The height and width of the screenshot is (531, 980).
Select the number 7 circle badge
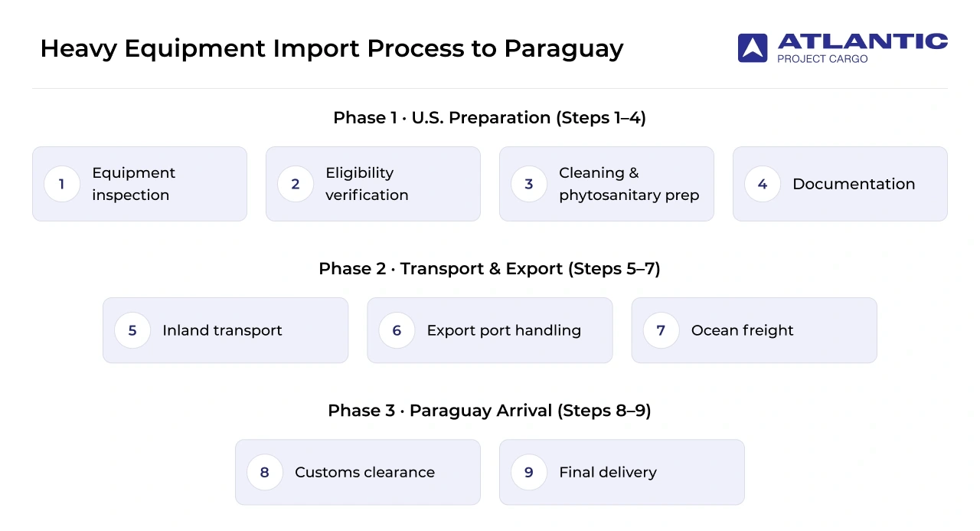661,330
